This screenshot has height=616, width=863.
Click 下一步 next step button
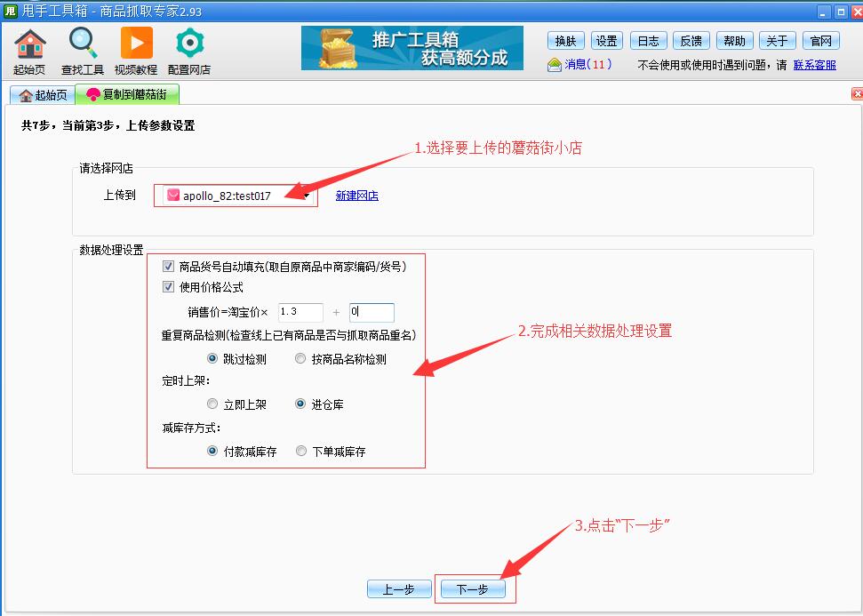coord(473,589)
